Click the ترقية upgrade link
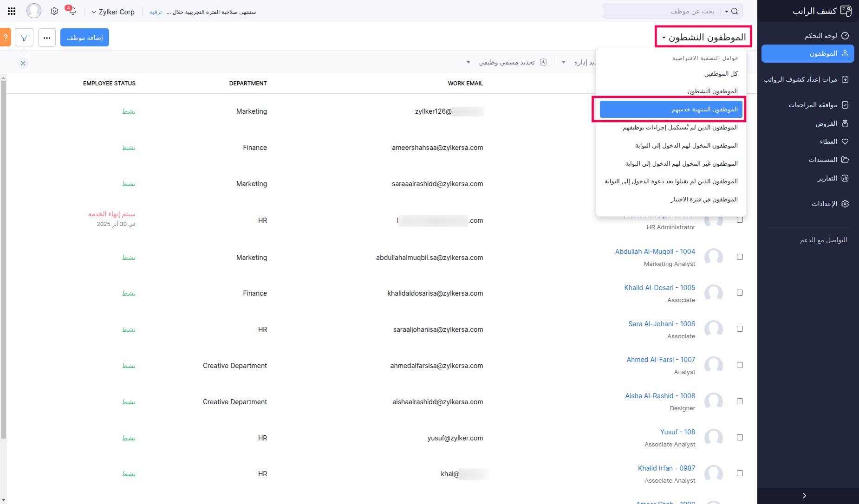Viewport: 859px width, 504px height. (155, 12)
